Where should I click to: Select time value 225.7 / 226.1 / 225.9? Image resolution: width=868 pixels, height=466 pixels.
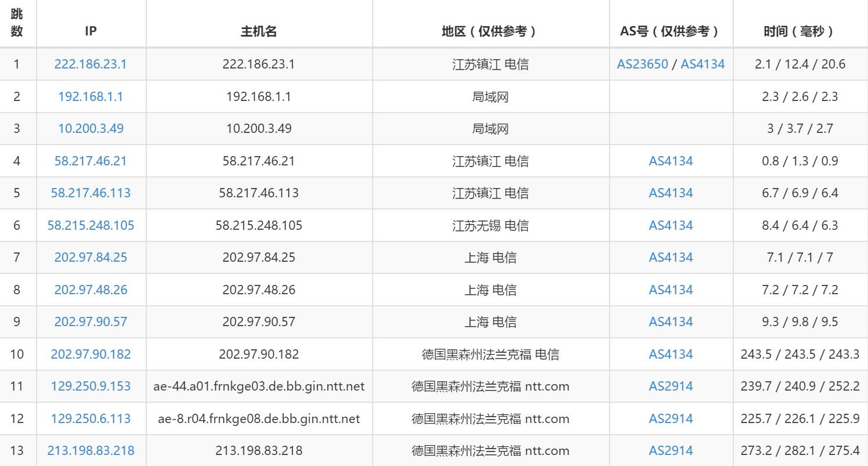click(800, 418)
